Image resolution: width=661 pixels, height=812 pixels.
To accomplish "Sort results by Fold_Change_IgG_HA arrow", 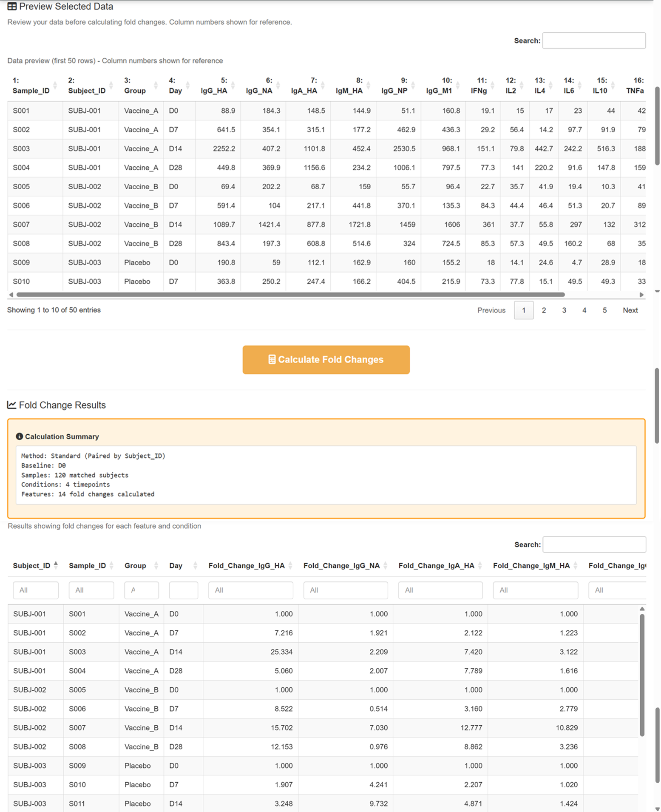I will tap(290, 565).
